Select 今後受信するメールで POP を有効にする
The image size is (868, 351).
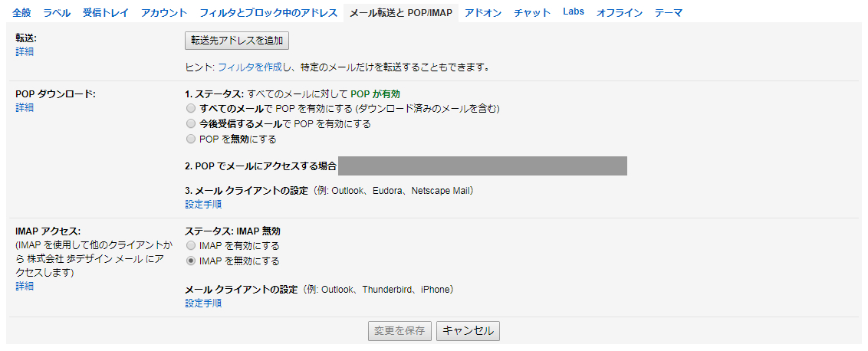191,124
